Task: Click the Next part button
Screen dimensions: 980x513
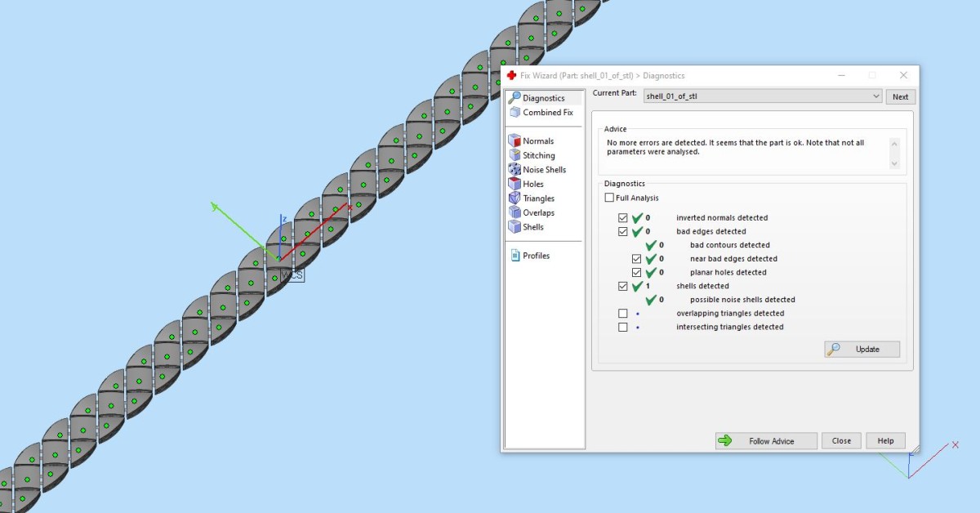Action: click(900, 96)
